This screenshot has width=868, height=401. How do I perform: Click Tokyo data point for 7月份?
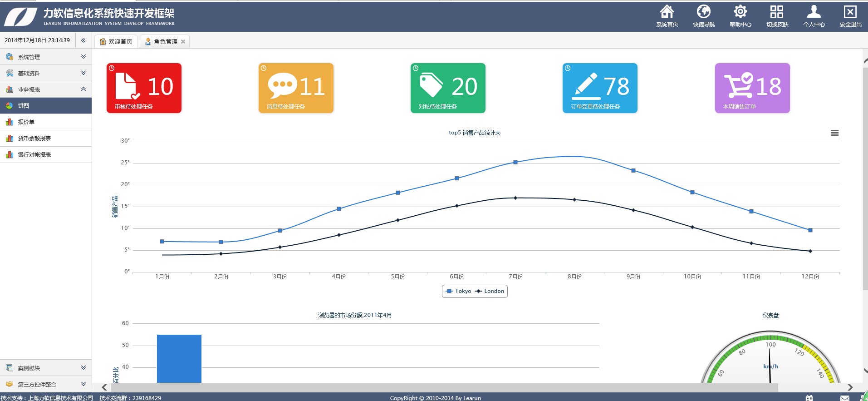tap(515, 162)
